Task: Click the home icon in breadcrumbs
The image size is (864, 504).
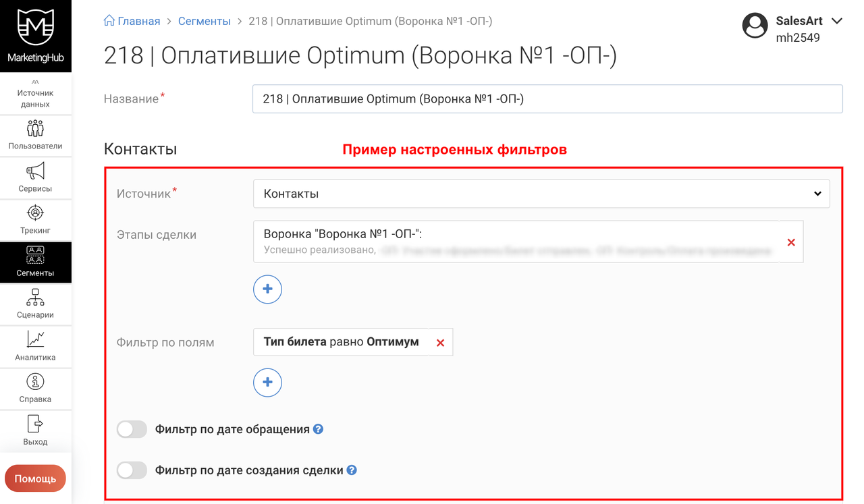Action: (x=109, y=20)
